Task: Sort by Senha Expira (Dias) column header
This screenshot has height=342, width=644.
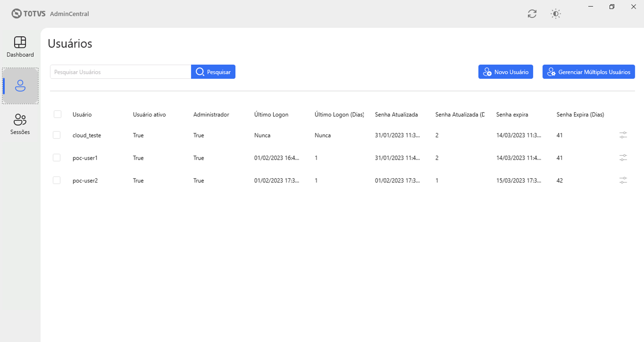Action: click(x=580, y=114)
